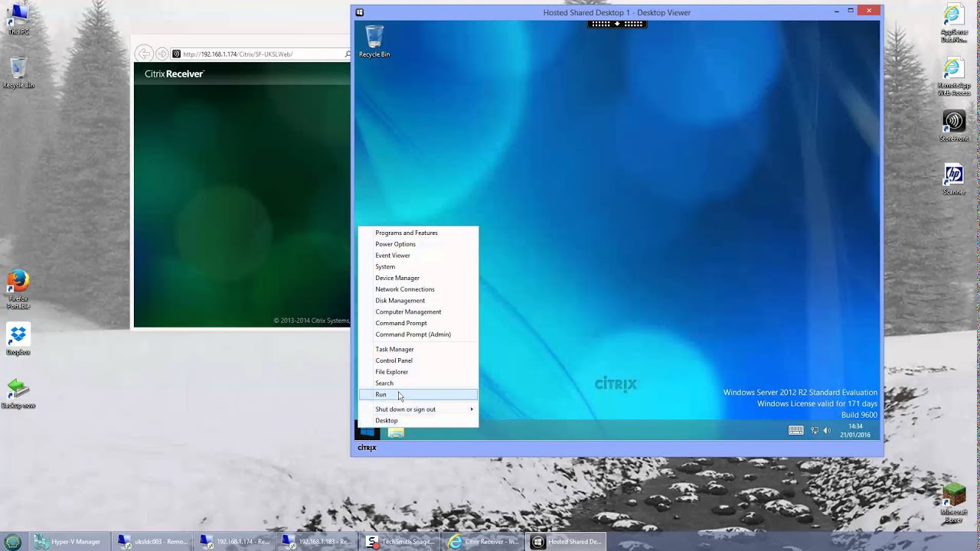Expand Shut down or sign out submenu
This screenshot has width=980, height=551.
coord(418,409)
